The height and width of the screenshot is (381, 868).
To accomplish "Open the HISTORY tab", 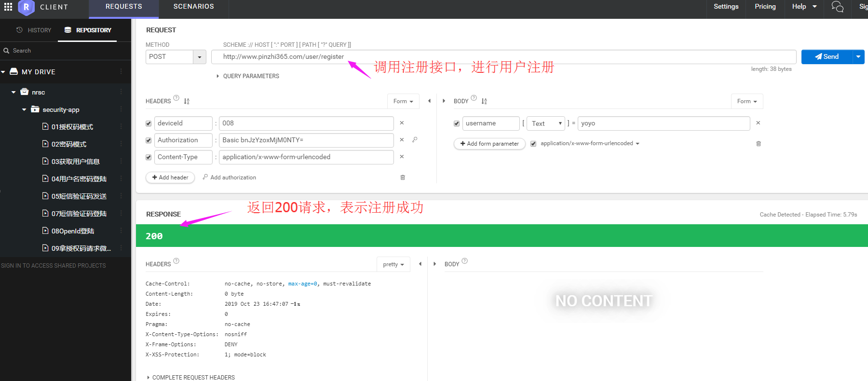I will click(x=34, y=30).
